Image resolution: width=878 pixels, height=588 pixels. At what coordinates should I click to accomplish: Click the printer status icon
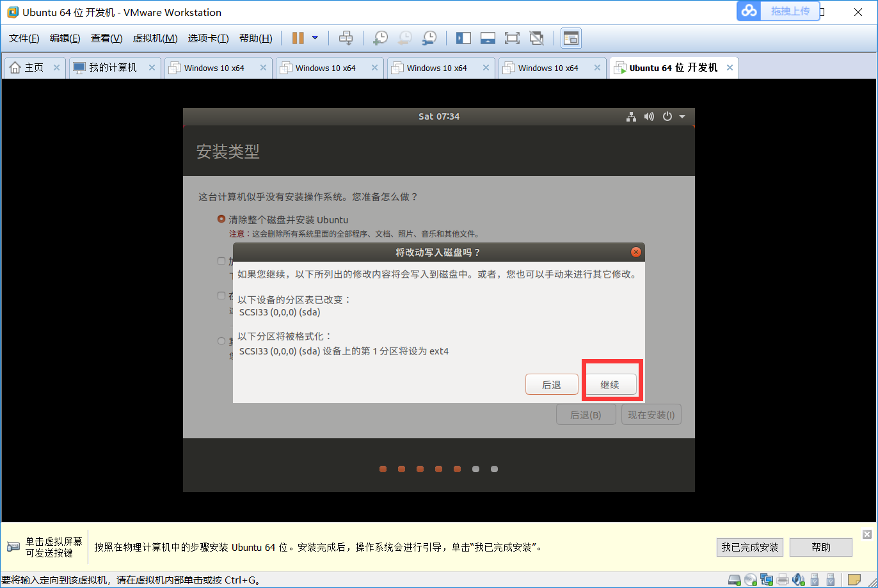(782, 580)
